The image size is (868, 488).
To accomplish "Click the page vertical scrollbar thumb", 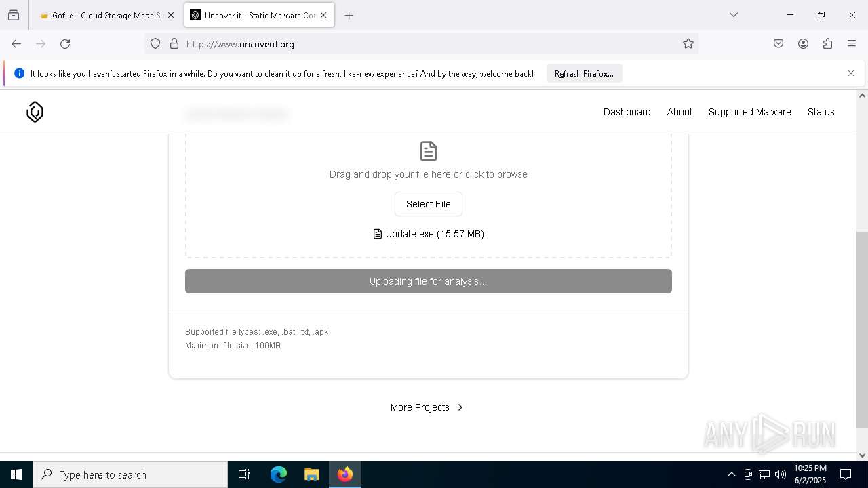I will coord(862,330).
